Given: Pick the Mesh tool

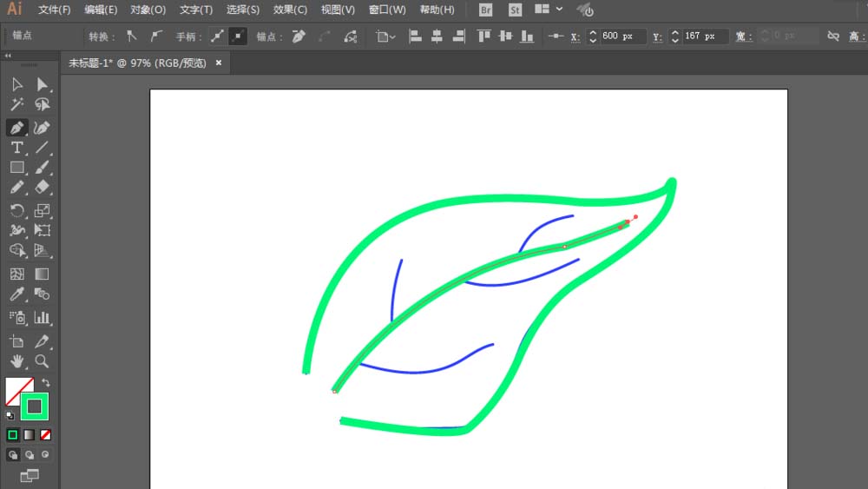Looking at the screenshot, I should (16, 274).
